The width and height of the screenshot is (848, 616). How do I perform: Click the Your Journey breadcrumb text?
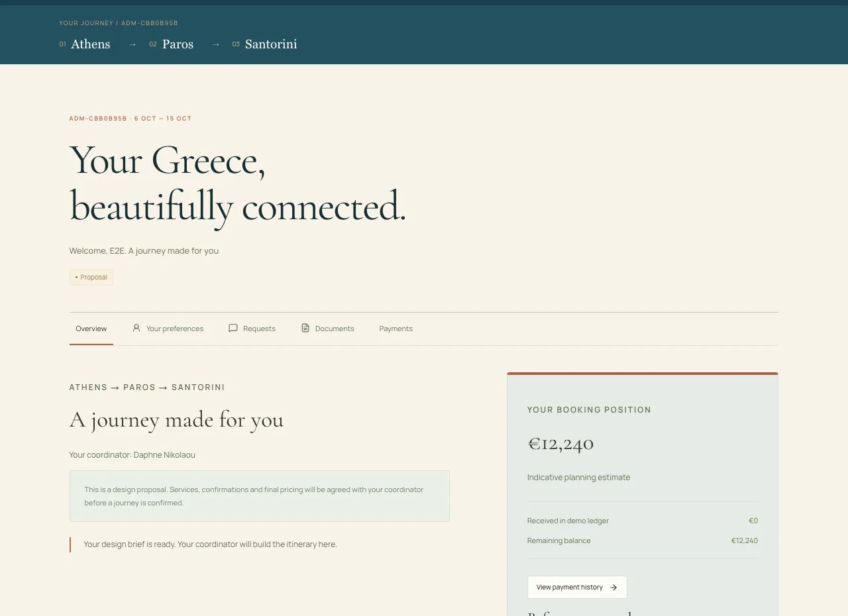click(86, 23)
